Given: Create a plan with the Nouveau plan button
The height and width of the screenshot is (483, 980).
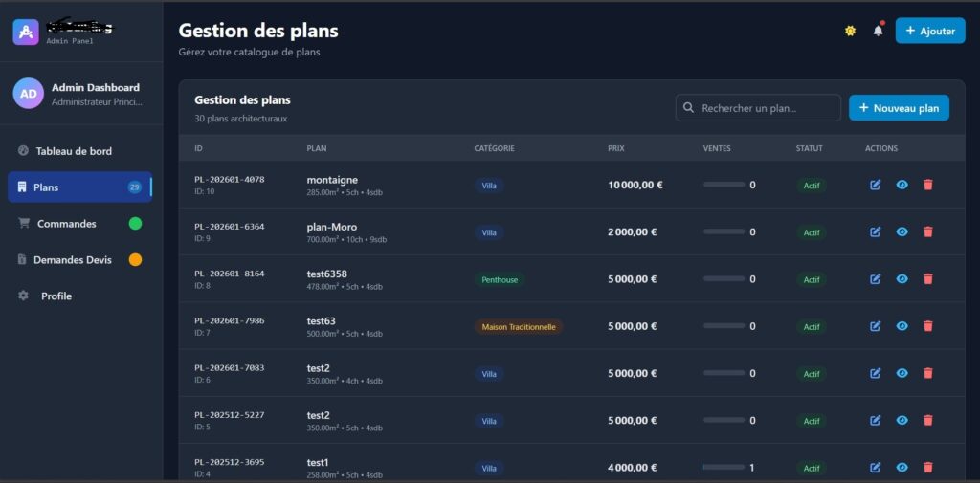Looking at the screenshot, I should (x=899, y=108).
